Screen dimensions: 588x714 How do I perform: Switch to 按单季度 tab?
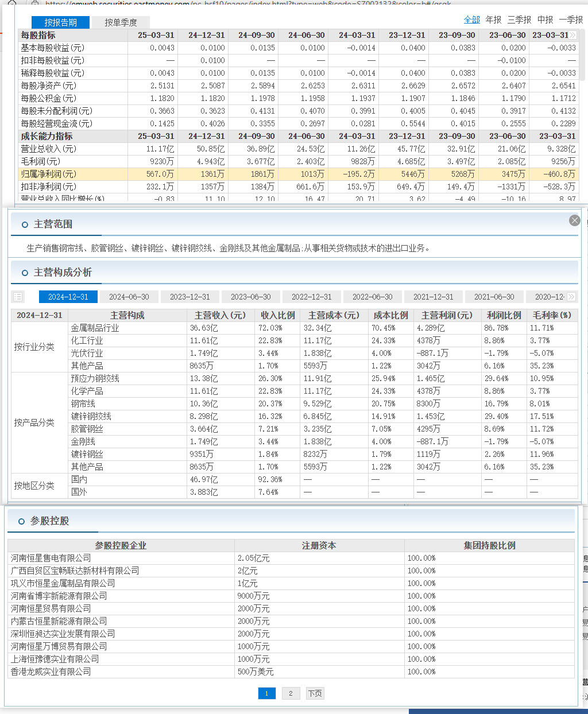pyautogui.click(x=121, y=22)
